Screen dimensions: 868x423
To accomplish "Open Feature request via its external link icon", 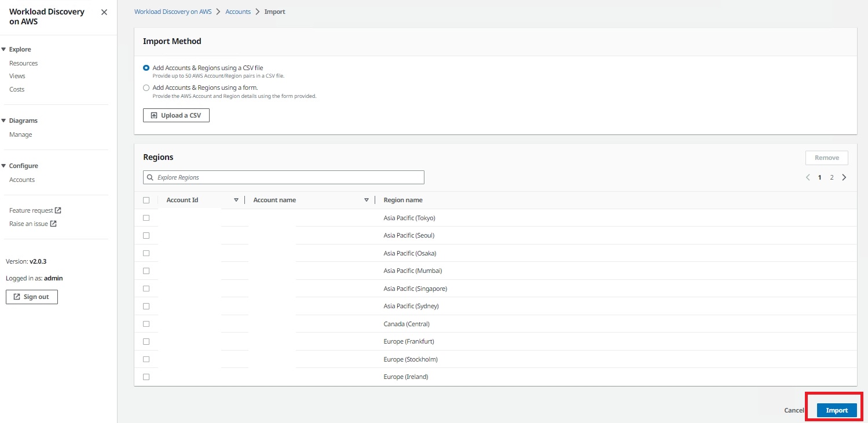I will [58, 210].
